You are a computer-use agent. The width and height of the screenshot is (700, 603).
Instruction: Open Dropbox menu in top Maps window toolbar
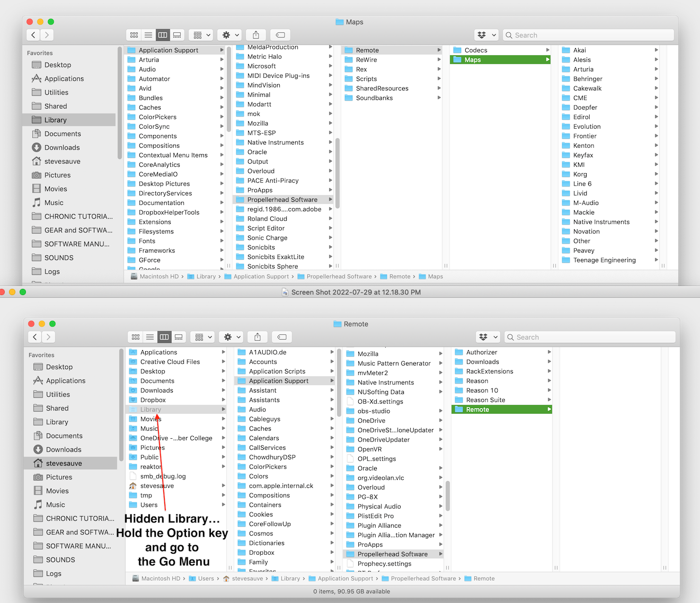point(486,35)
